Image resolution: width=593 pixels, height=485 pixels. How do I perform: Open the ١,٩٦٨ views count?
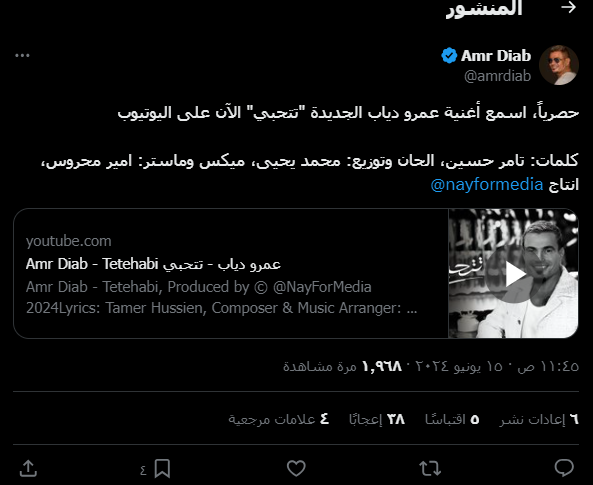[343, 366]
